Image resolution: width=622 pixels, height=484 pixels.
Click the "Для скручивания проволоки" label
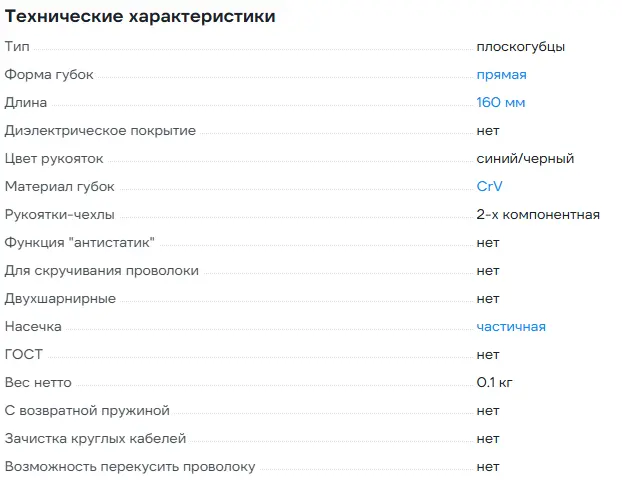101,270
